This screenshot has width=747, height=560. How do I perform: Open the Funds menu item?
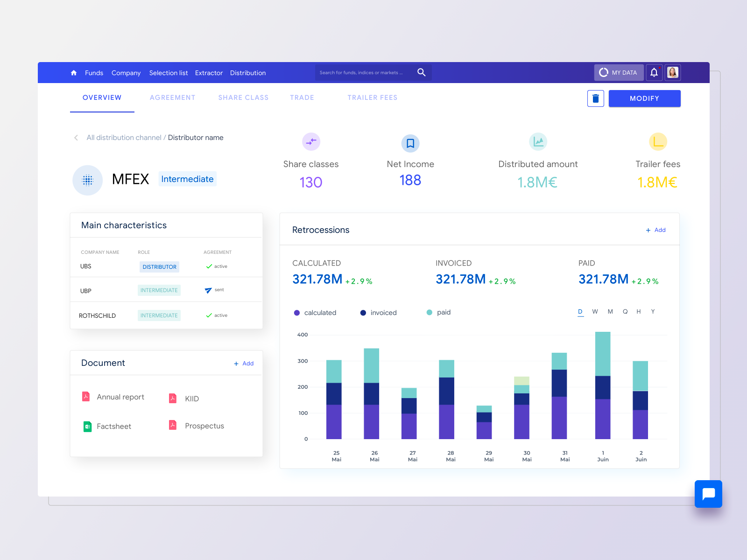[94, 73]
